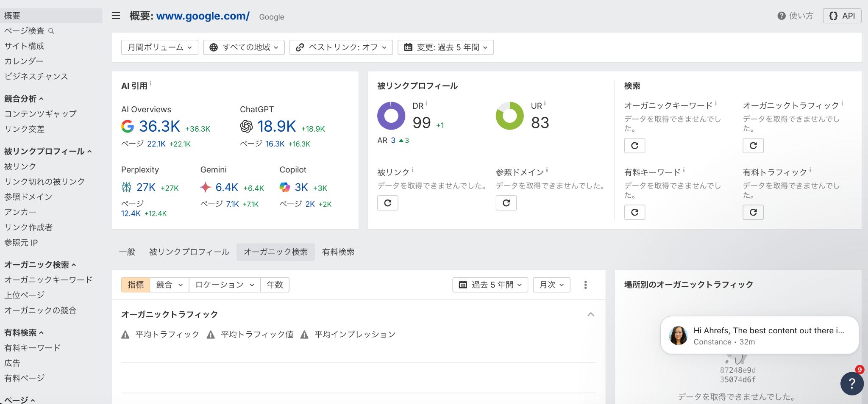Open the help chat via the question mark bubble
The width and height of the screenshot is (868, 404).
[x=852, y=383]
